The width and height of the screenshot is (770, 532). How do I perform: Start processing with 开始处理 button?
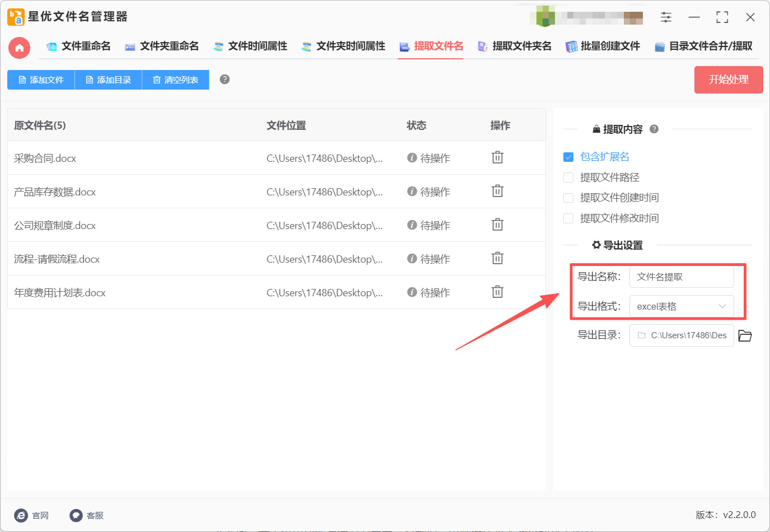[729, 80]
